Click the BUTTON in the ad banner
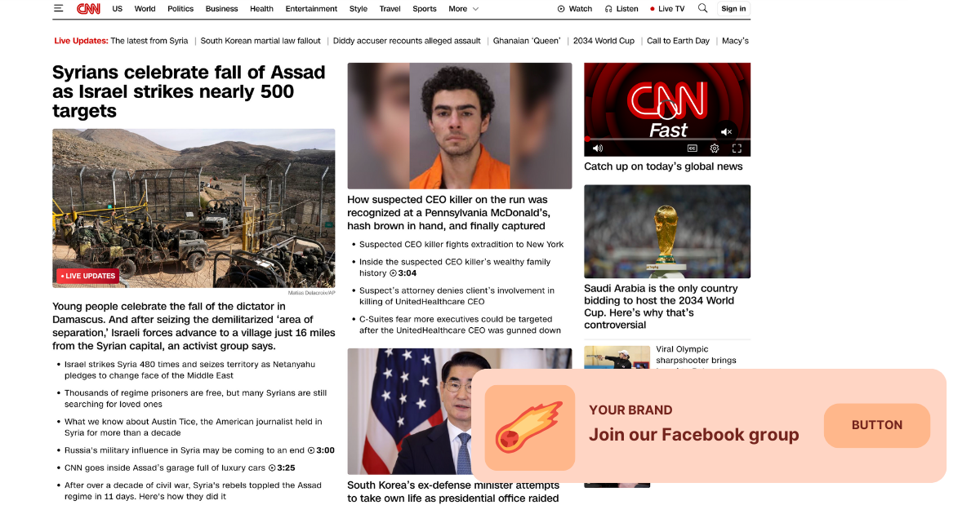This screenshot has height=514, width=980. click(x=877, y=425)
